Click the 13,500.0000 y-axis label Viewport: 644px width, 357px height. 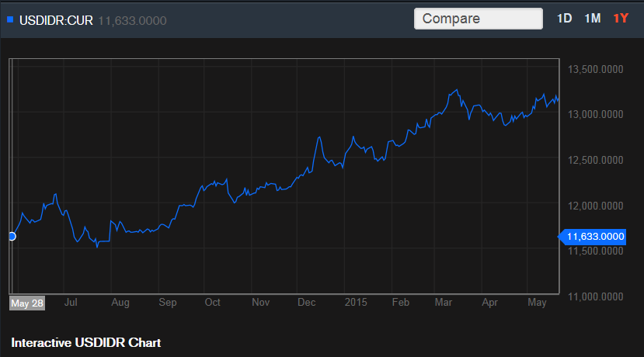[595, 69]
